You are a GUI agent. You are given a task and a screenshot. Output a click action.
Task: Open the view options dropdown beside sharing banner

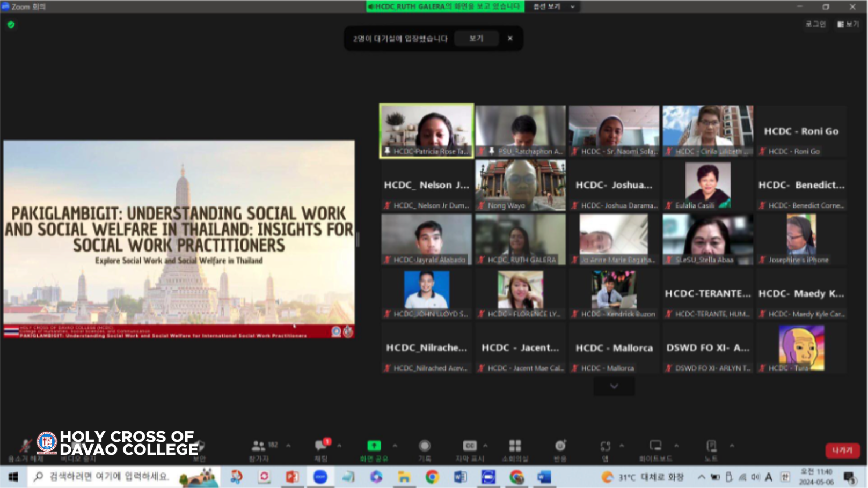click(x=554, y=6)
